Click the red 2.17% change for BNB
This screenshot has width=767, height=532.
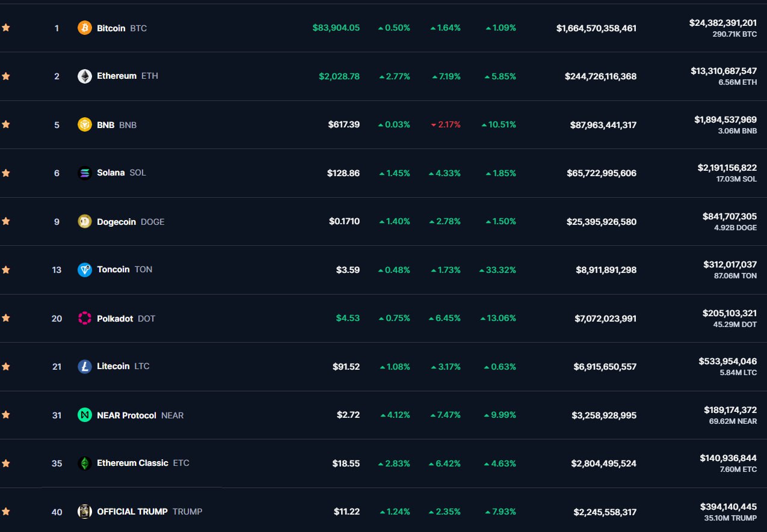[446, 124]
